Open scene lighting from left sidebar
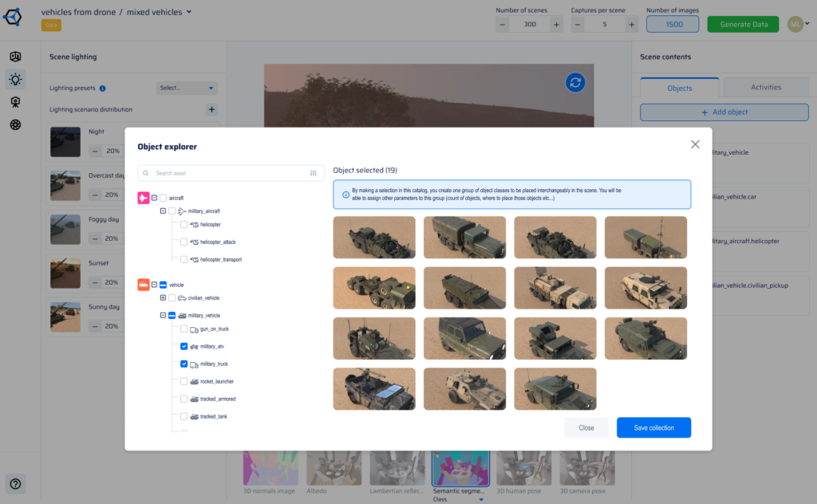 (x=15, y=79)
